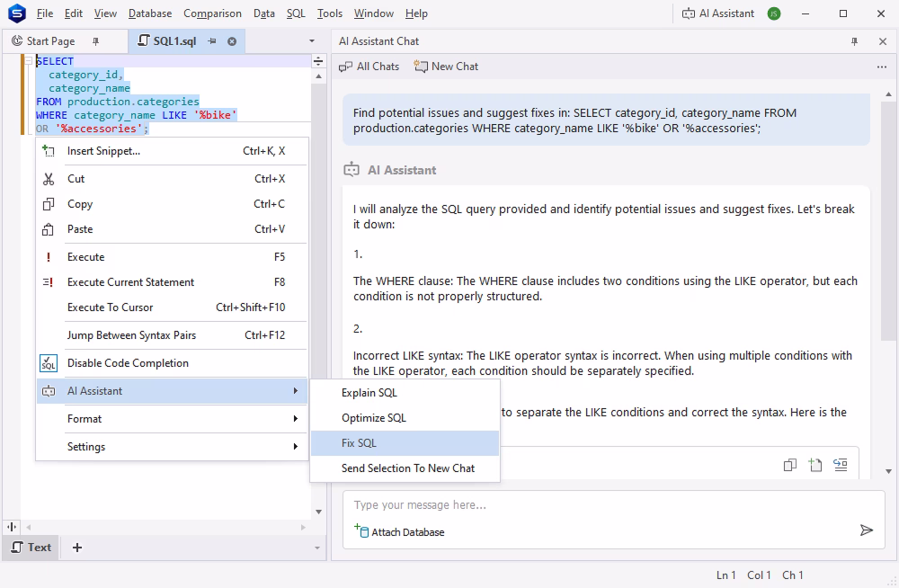The height and width of the screenshot is (588, 899).
Task: Select Cut in the context menu
Action: tap(172, 179)
